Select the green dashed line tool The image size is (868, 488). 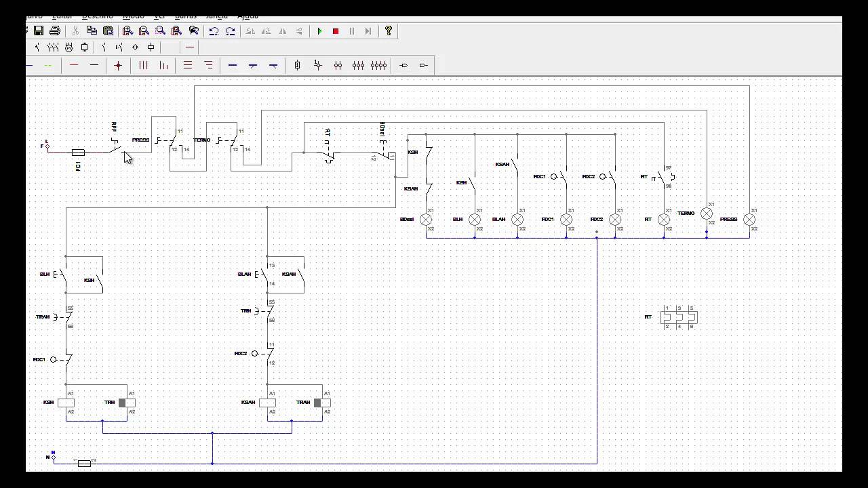(x=48, y=65)
